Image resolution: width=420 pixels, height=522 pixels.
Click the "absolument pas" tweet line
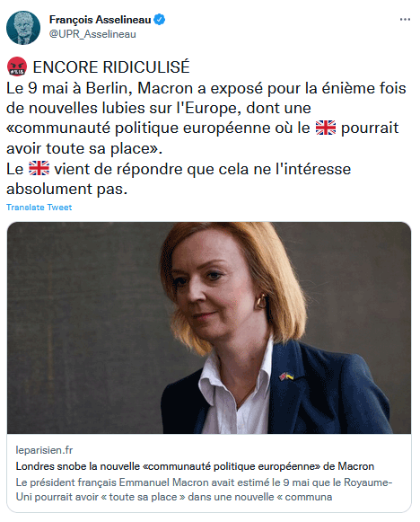[x=66, y=189]
